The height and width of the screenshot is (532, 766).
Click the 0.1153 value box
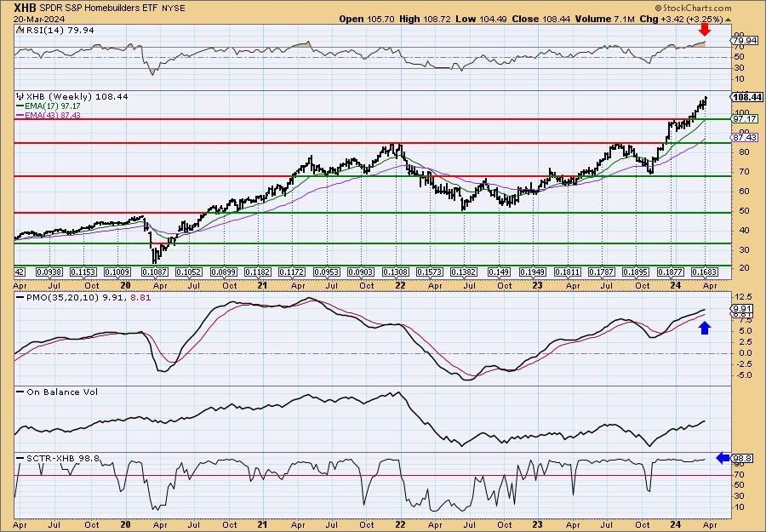click(x=83, y=272)
